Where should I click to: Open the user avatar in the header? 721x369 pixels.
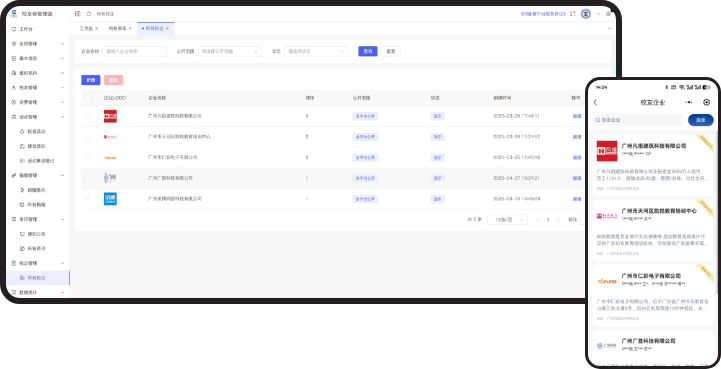(586, 14)
